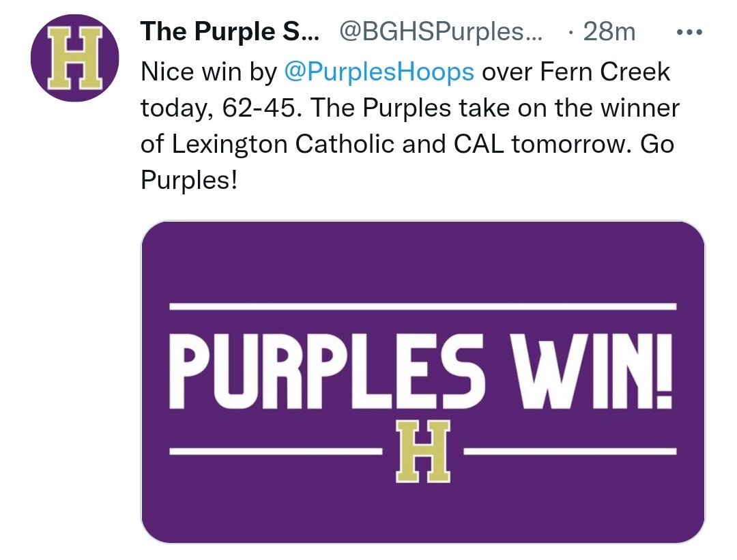Click the purple H profile avatar
737x560 pixels.
click(x=75, y=58)
